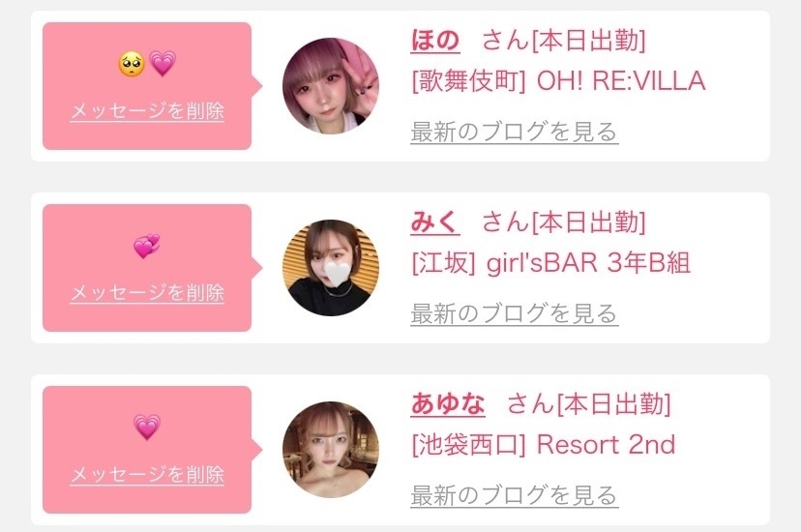
Task: Click the Resort 2nd shop name
Action: pos(606,445)
